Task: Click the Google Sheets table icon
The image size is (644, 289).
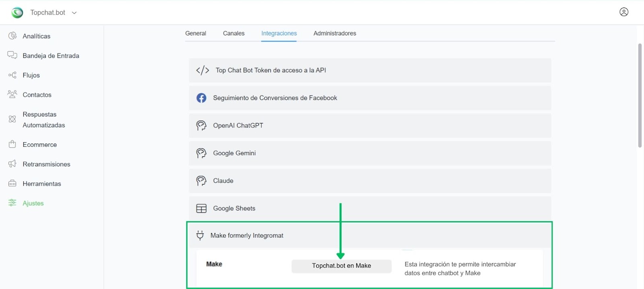Action: 201,208
